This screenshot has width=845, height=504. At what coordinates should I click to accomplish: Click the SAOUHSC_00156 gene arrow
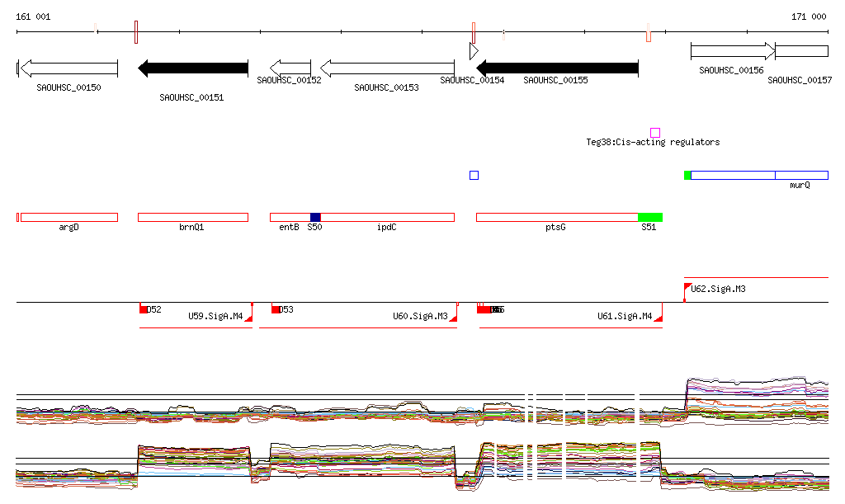pyautogui.click(x=733, y=51)
